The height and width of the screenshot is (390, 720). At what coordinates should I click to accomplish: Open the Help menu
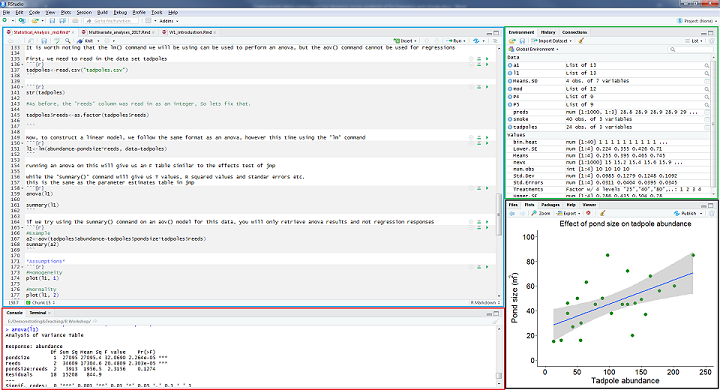click(x=173, y=12)
